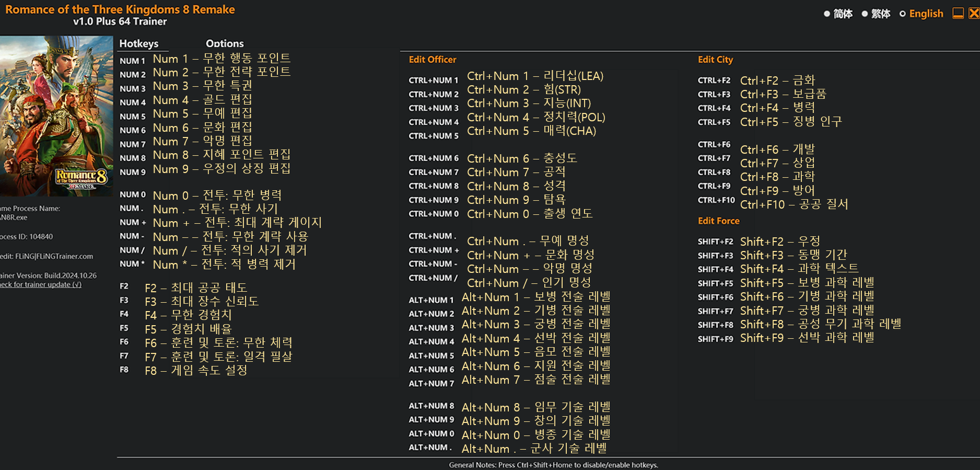The height and width of the screenshot is (470, 980).
Task: Select the 繁体 language radio button
Action: pos(865,14)
